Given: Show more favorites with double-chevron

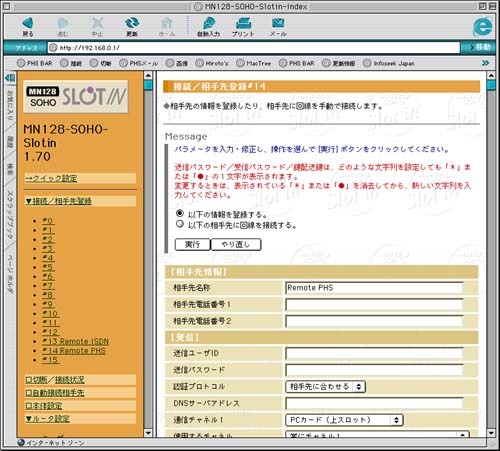Looking at the screenshot, I should point(486,63).
